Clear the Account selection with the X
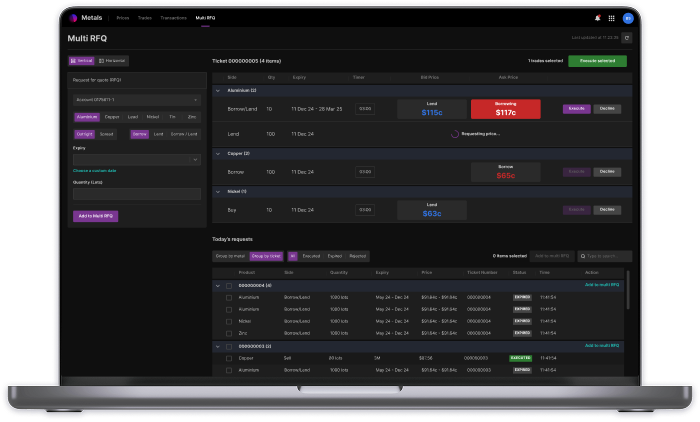The width and height of the screenshot is (700, 422). coord(194,99)
